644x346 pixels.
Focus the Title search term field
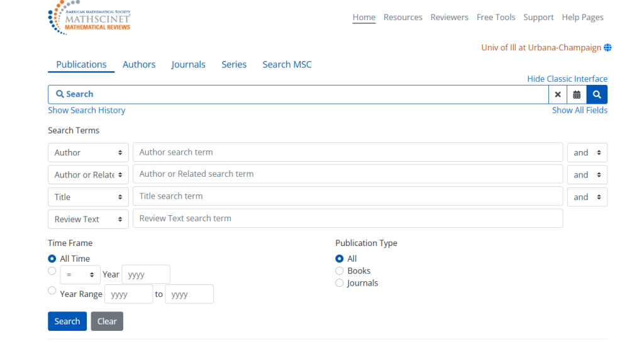(347, 196)
